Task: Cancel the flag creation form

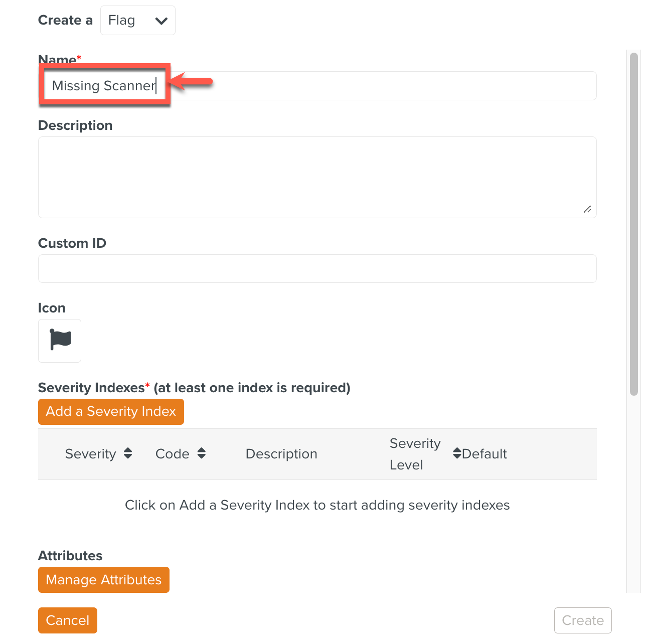Action: coord(68,620)
